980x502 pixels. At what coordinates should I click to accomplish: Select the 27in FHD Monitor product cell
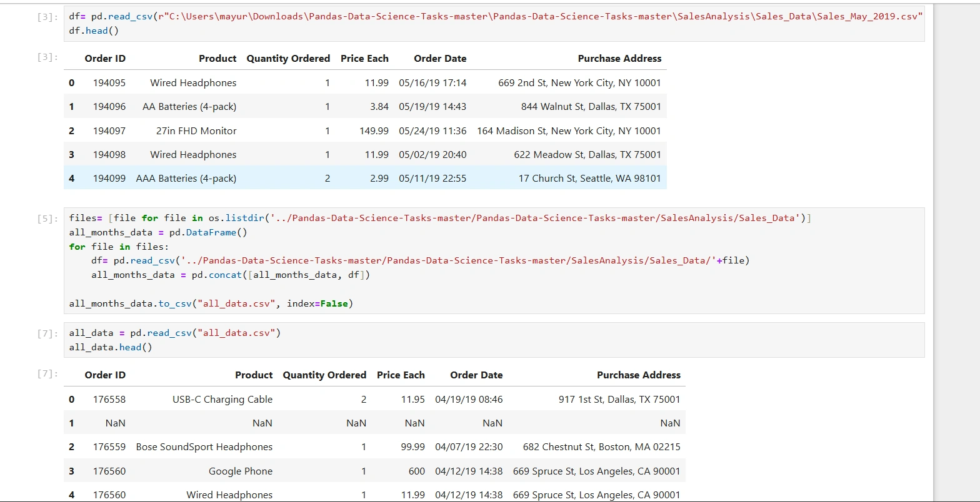click(196, 131)
